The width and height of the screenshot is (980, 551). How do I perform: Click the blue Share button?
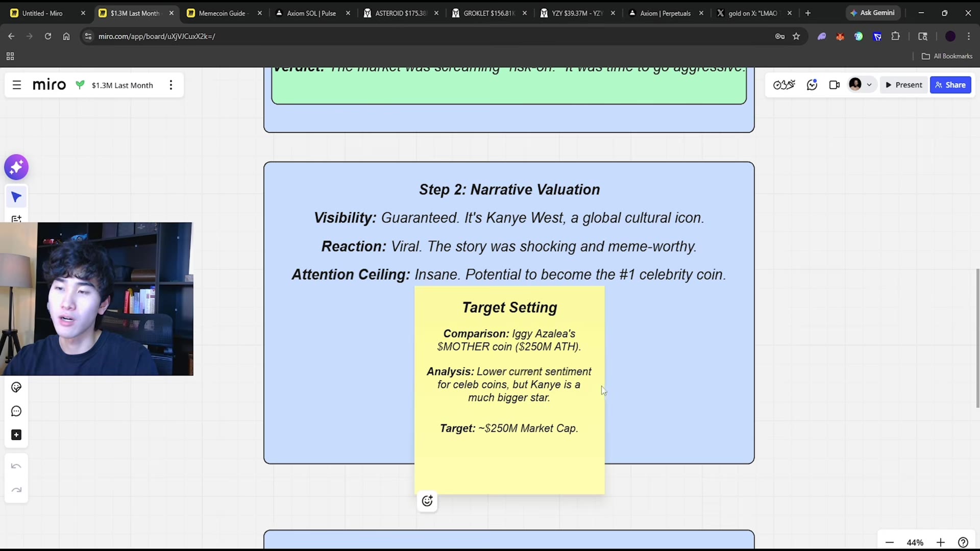coord(950,85)
